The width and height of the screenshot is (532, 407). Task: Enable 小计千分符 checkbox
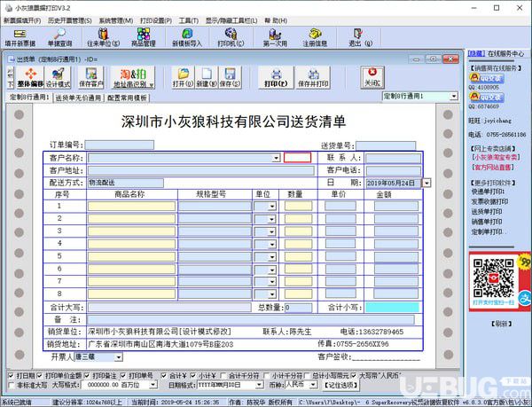click(x=267, y=375)
